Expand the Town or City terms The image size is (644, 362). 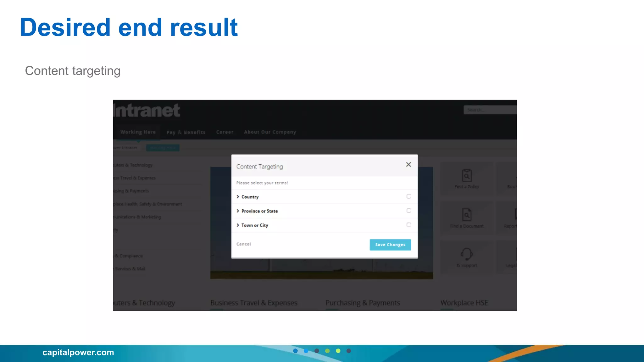pos(238,225)
